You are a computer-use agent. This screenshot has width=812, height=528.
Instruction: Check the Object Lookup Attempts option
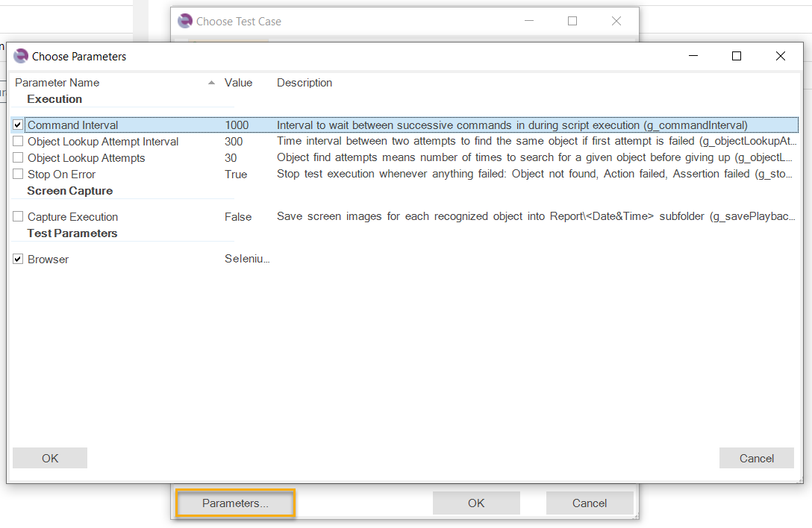(18, 158)
